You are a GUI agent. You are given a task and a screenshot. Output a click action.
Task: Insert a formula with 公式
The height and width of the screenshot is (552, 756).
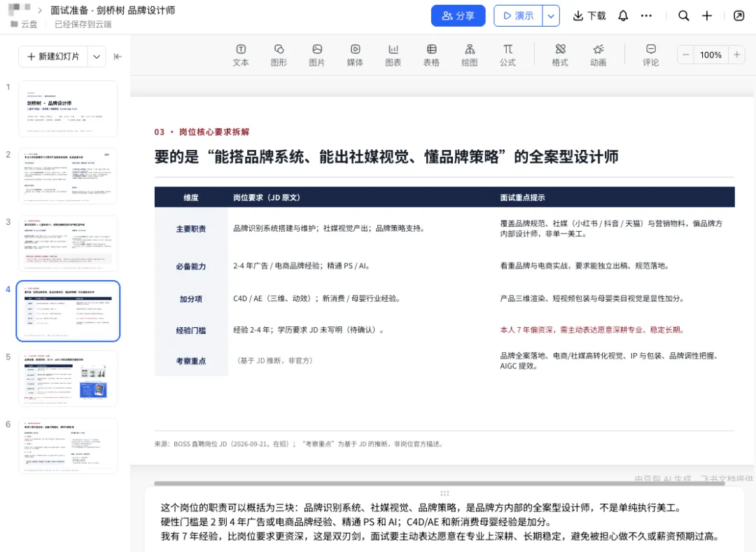(507, 55)
